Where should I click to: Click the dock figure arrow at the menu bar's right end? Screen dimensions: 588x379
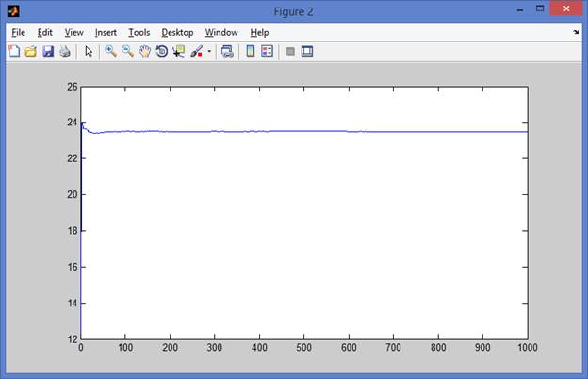point(576,33)
